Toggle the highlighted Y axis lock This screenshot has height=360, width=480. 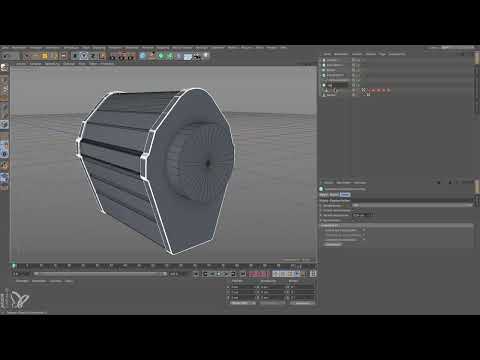coord(84,56)
